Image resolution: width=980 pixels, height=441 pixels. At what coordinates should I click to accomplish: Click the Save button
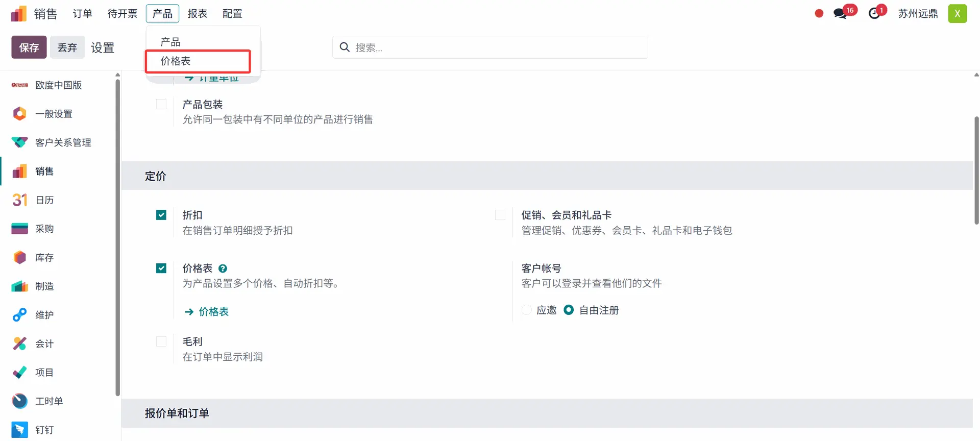click(29, 47)
